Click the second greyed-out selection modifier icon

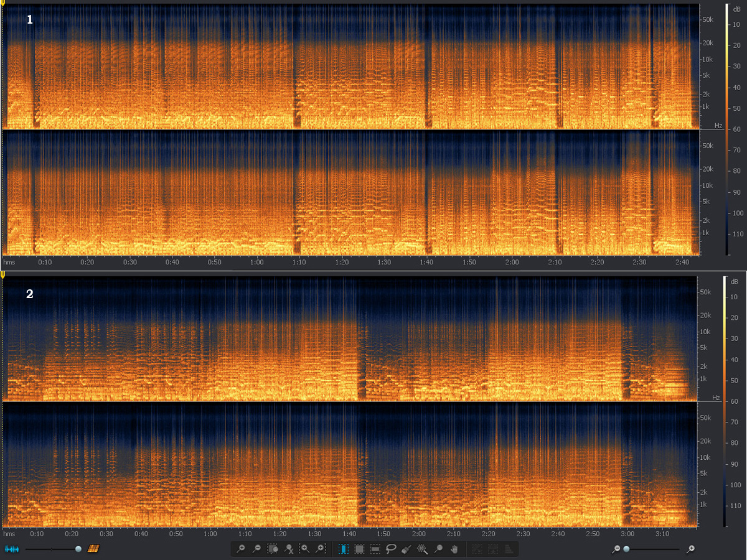click(x=493, y=549)
